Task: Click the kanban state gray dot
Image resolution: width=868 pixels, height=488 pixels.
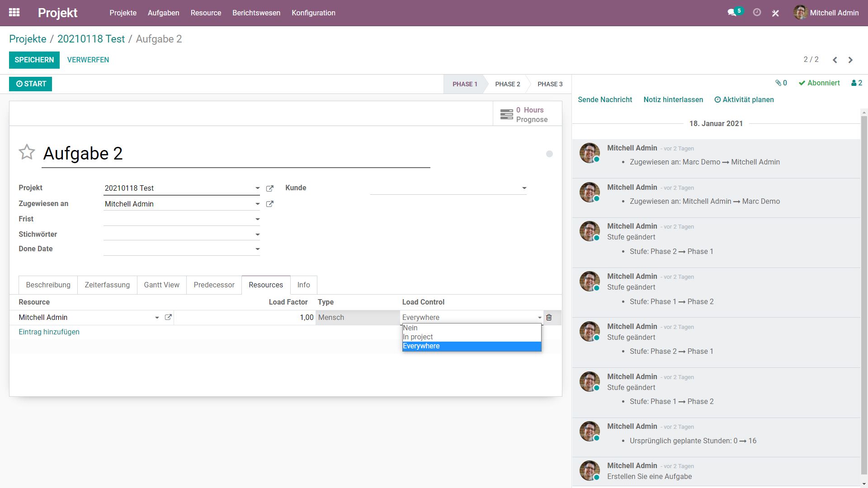Action: coord(549,154)
